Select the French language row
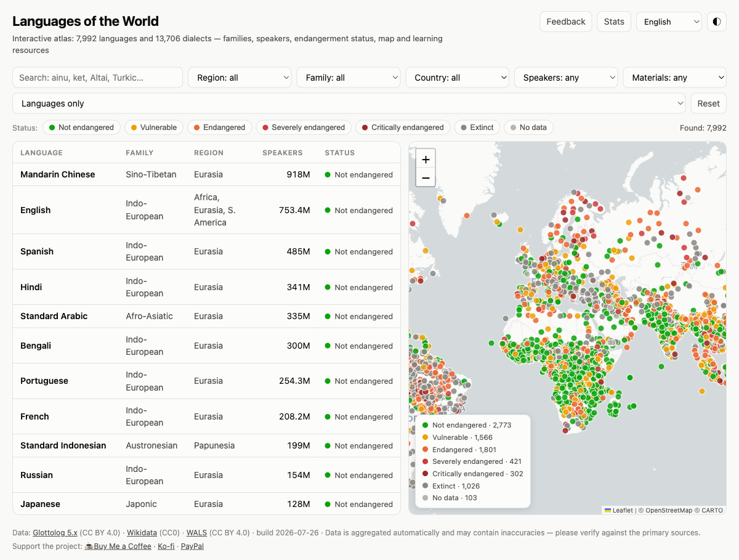739x560 pixels. [206, 416]
